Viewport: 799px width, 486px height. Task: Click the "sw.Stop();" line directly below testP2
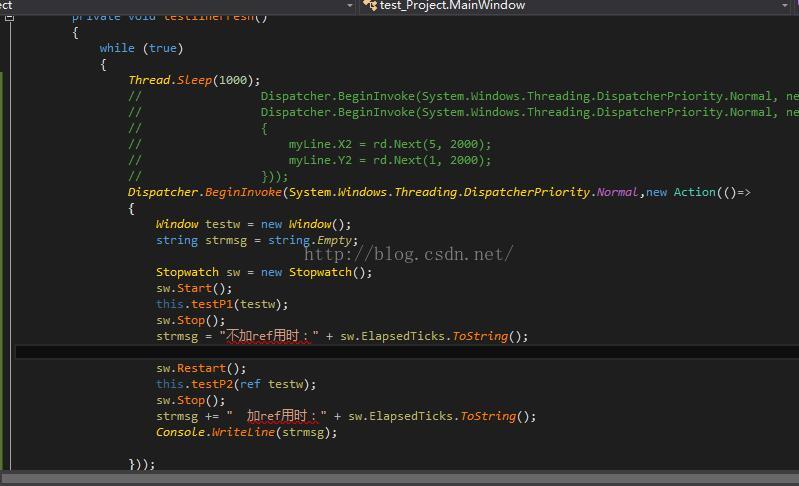point(191,400)
